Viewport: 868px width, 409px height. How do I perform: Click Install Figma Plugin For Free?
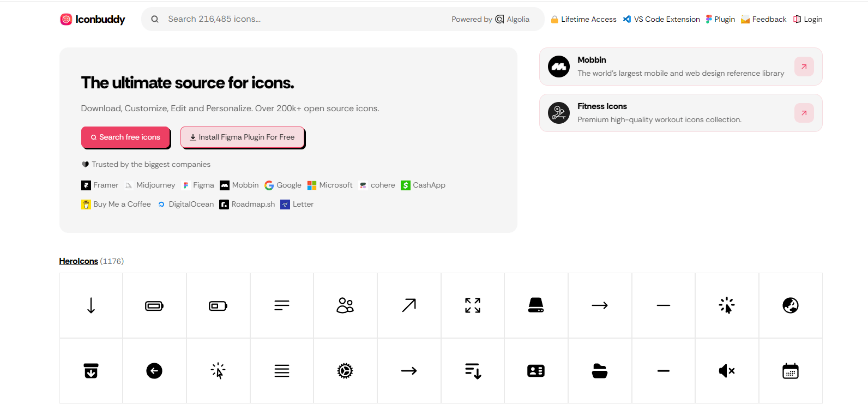pos(242,137)
